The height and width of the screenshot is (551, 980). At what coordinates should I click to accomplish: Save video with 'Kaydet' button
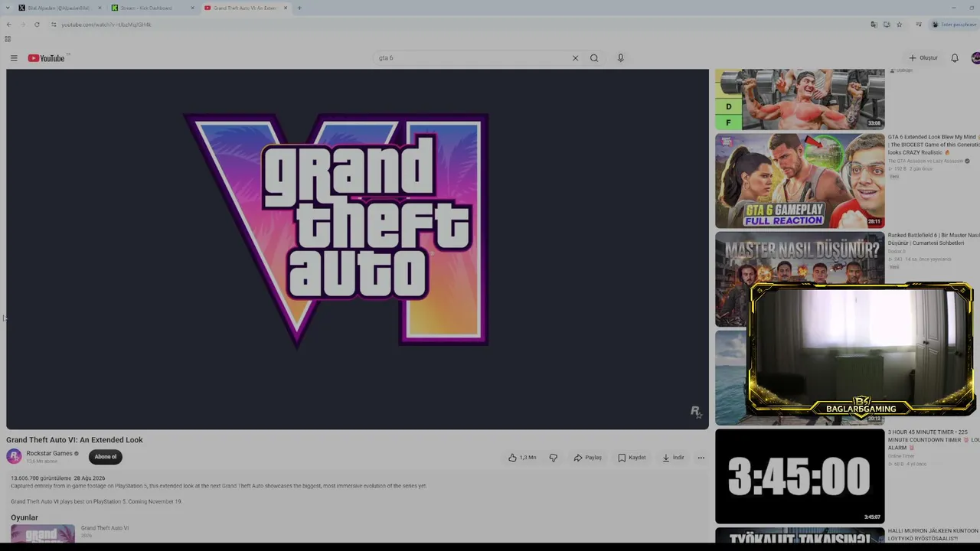[632, 458]
